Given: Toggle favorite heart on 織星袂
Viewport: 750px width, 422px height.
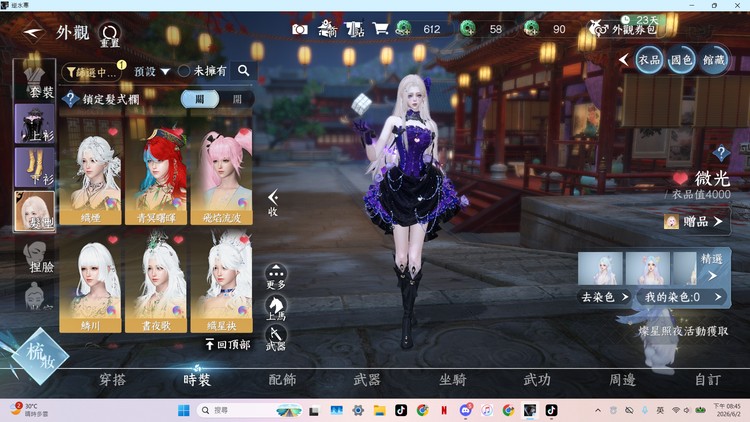Looking at the screenshot, I should [x=244, y=239].
